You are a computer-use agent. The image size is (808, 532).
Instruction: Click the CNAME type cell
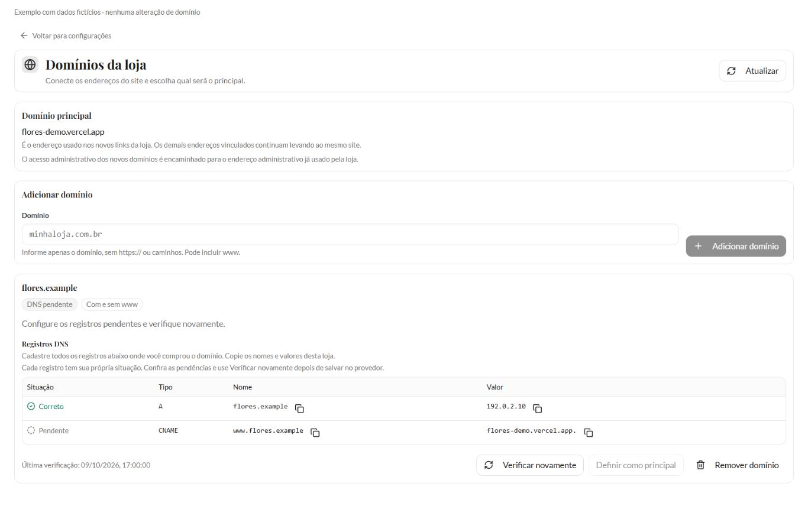(168, 431)
